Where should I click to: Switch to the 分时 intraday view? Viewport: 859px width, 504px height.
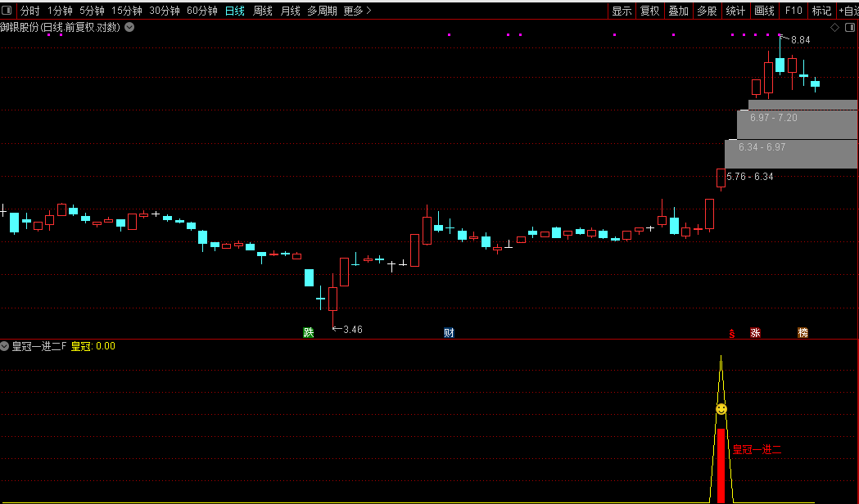point(30,11)
